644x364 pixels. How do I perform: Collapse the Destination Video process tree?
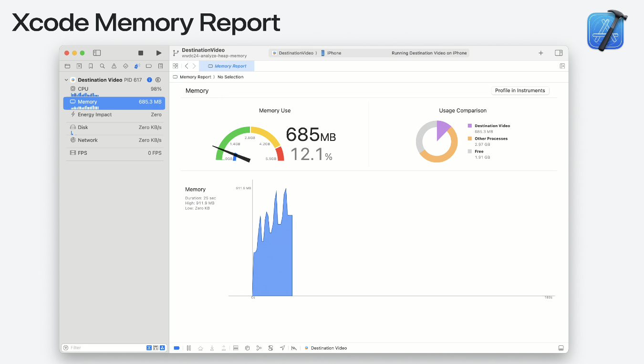66,80
